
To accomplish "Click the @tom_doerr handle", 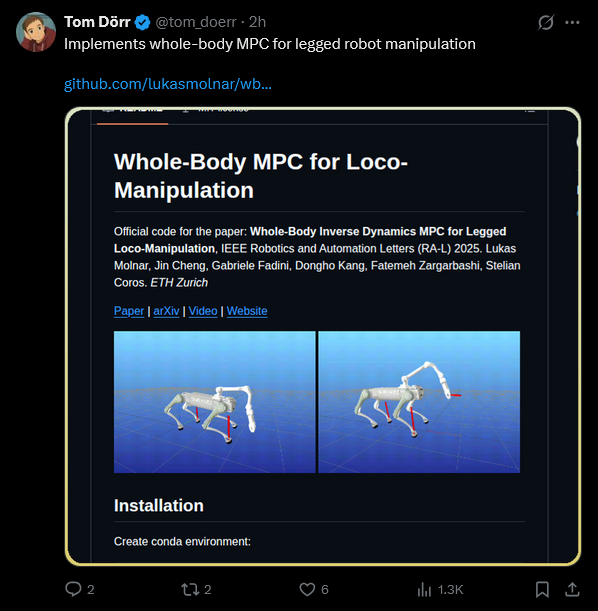I will (196, 22).
